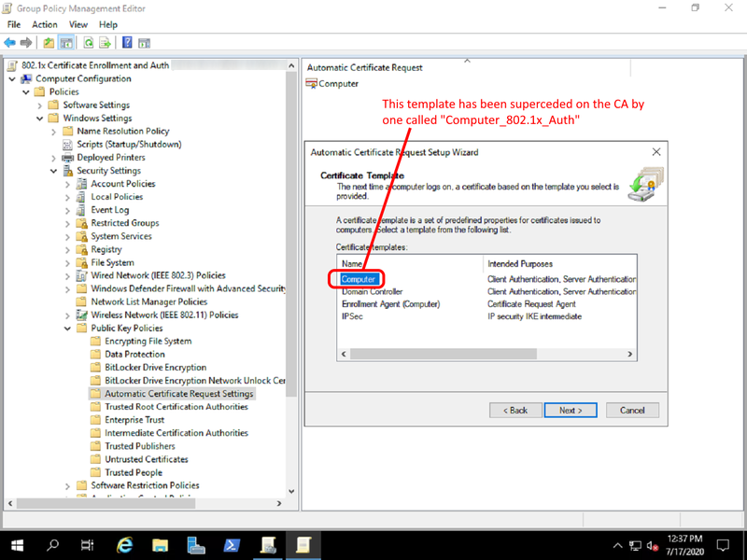Open the taskbar Search icon
Viewport: 747px width, 560px height.
pos(53,545)
